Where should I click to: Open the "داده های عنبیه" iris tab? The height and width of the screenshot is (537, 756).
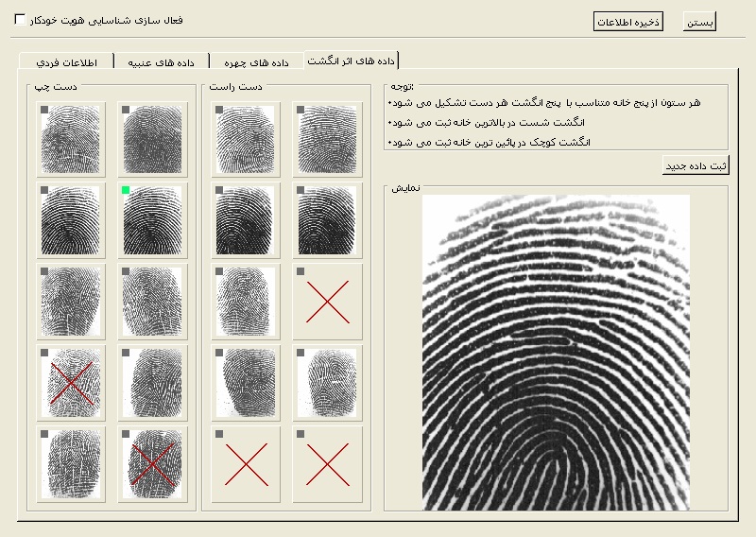click(x=162, y=62)
